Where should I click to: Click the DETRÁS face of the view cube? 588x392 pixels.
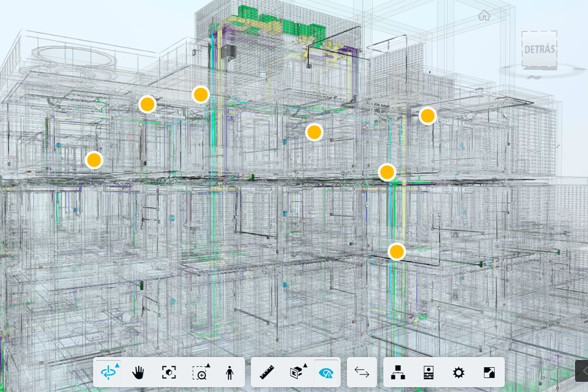[539, 49]
